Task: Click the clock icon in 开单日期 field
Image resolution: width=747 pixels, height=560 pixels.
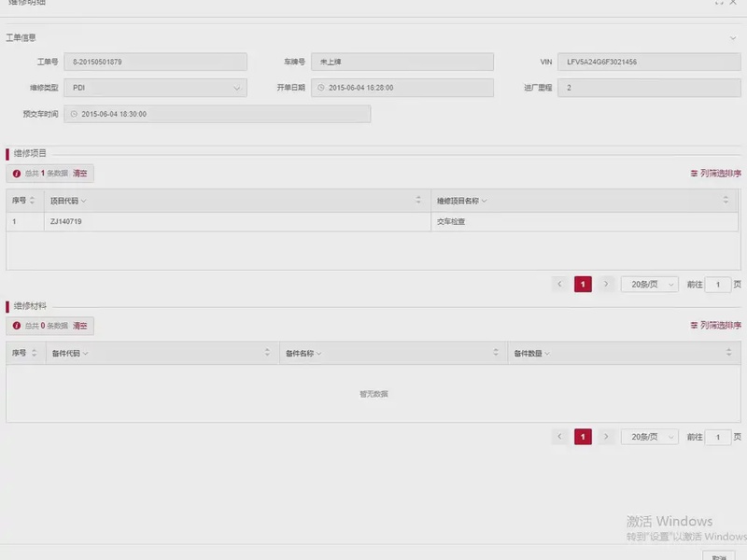Action: [x=320, y=88]
